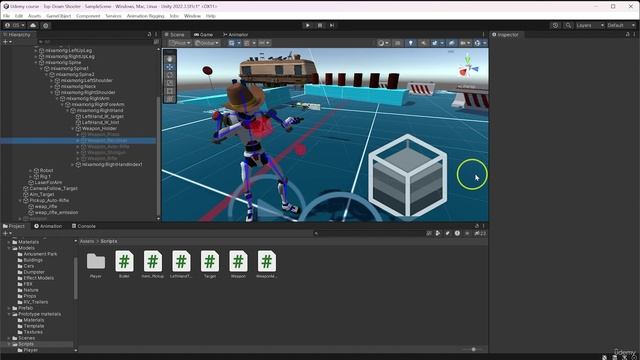Click the global search magnifier icon
Screen dimensions: 640x360
(568, 25)
